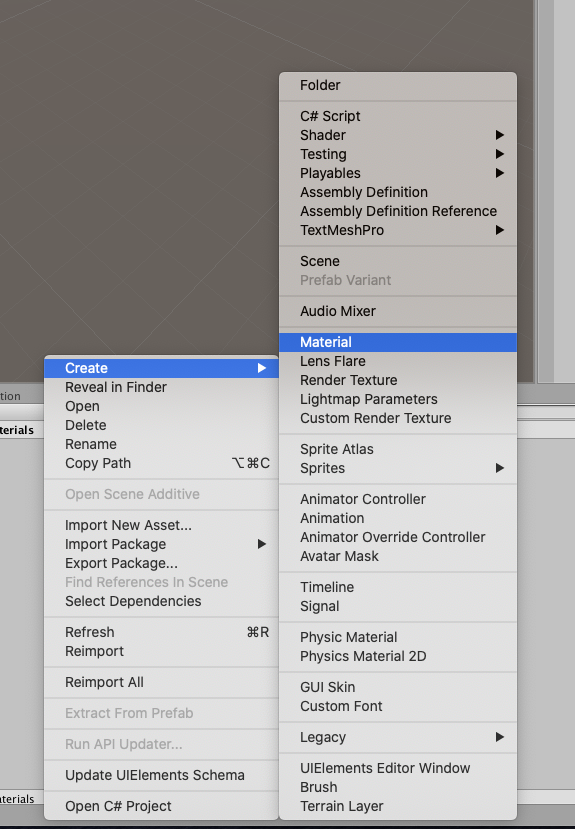Expand the Legacy submenu

[x=398, y=737]
